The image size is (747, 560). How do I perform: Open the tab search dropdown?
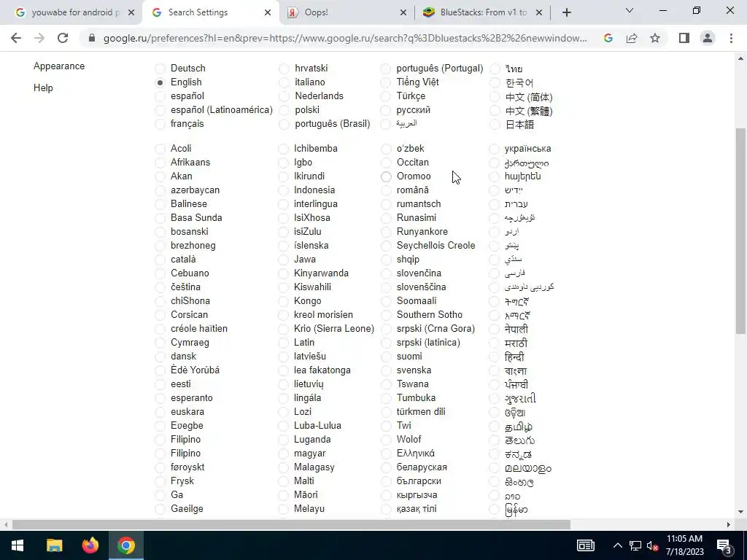[630, 10]
